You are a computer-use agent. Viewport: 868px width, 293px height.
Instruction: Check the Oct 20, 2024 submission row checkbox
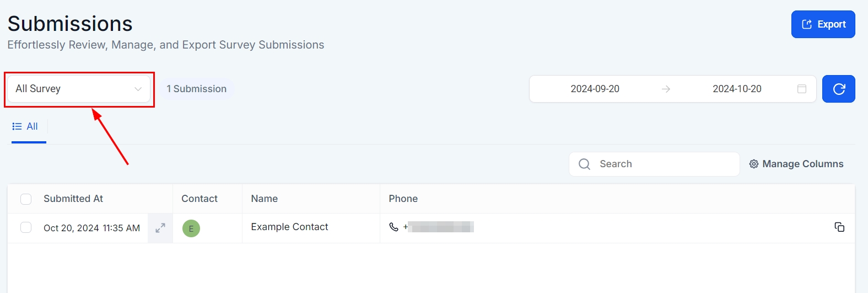coord(26,227)
